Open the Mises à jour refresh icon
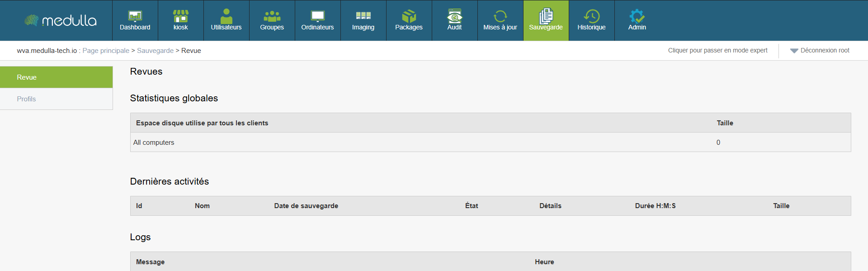The width and height of the screenshot is (868, 271). 500,16
